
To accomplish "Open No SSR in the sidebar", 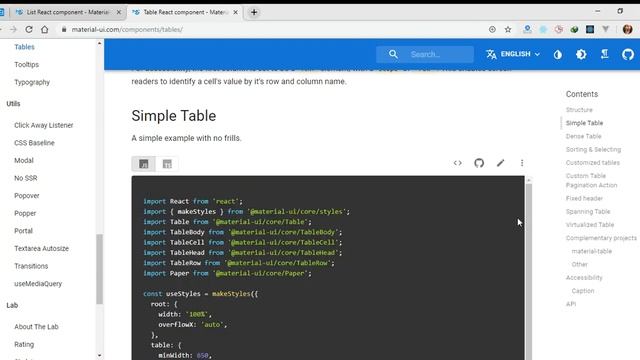I will [x=26, y=178].
